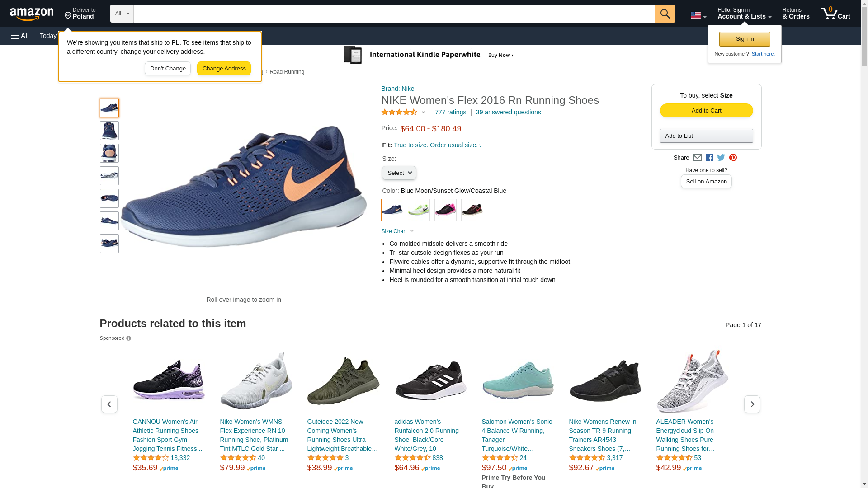868x488 pixels.
Task: Share the product on Twitter
Action: (x=721, y=158)
